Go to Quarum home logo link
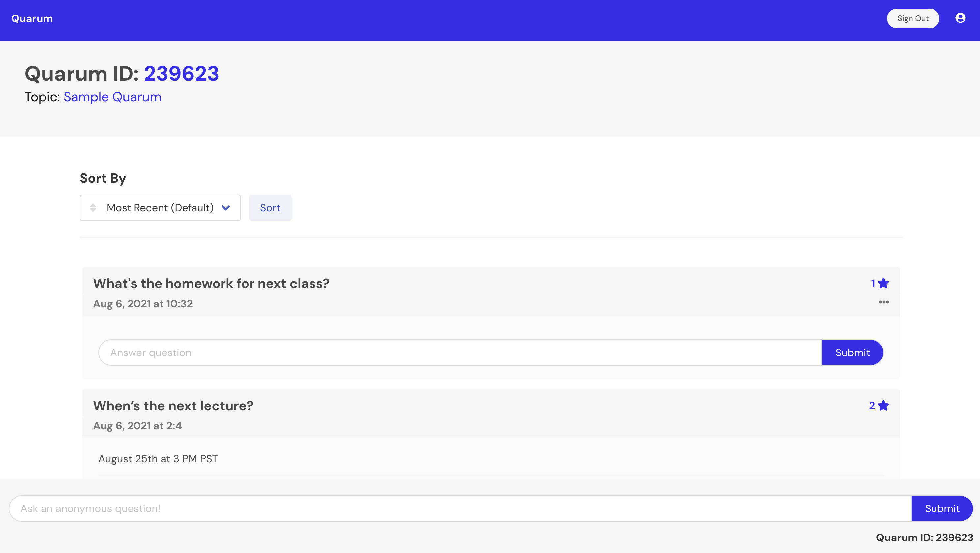The image size is (980, 553). point(32,18)
